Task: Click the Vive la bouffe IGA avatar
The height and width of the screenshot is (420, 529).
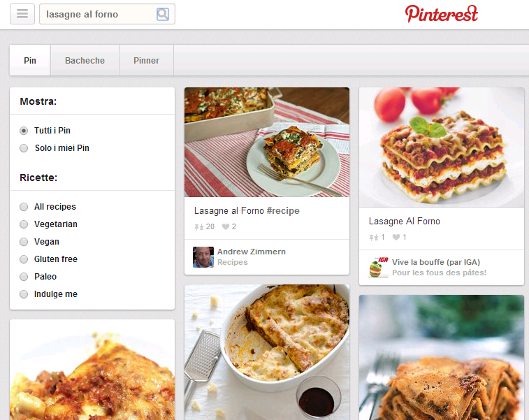Action: coord(378,268)
